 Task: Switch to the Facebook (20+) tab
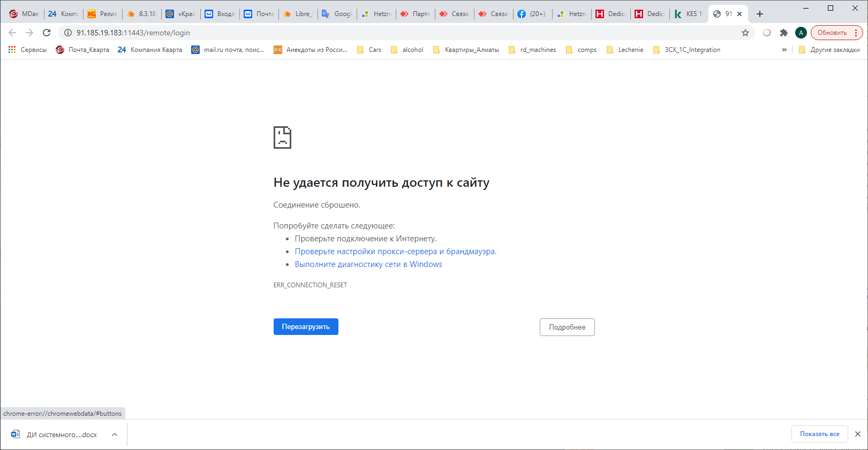(532, 14)
